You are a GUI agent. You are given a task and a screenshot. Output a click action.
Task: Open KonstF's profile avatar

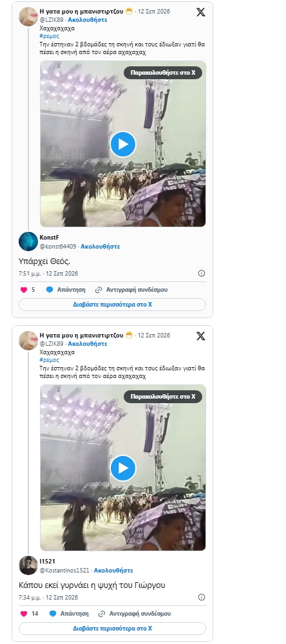click(x=28, y=241)
